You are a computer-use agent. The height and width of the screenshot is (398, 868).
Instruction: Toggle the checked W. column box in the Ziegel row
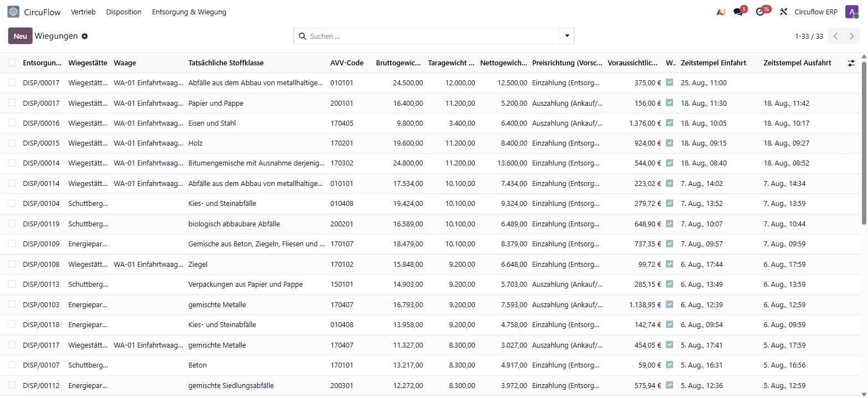669,264
